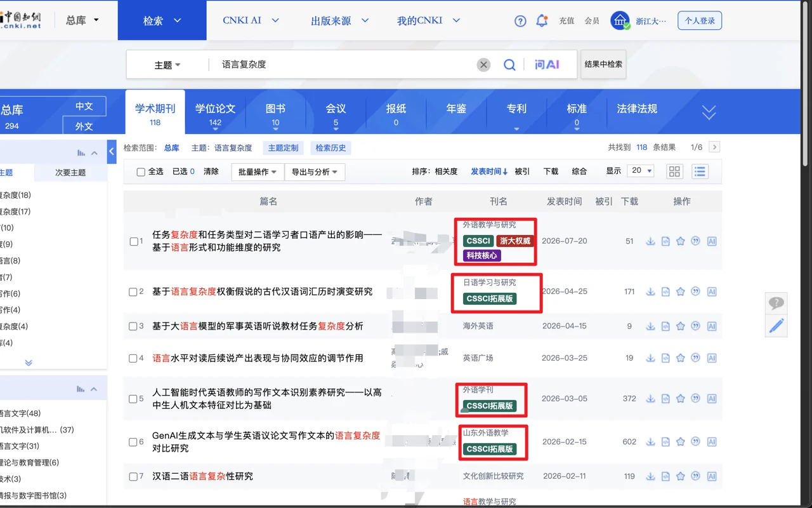Open journal 海外英语 in row 3
The image size is (812, 508).
(478, 326)
